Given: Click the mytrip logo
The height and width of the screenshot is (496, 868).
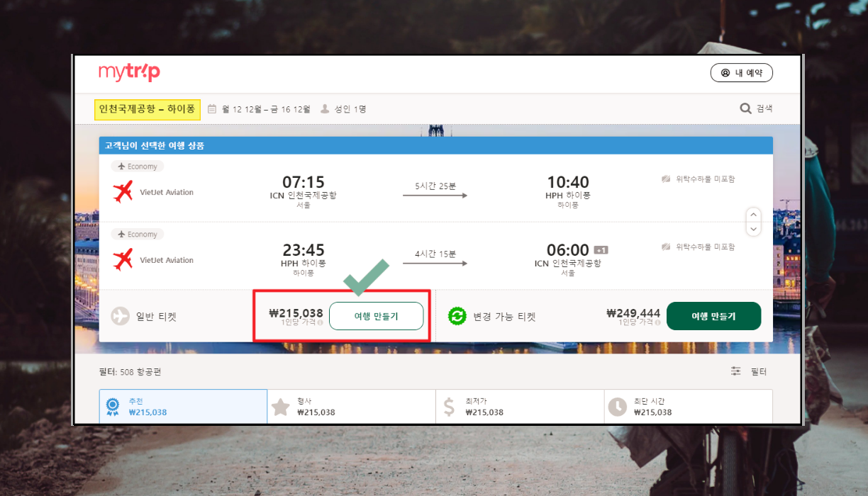Looking at the screenshot, I should pyautogui.click(x=129, y=73).
